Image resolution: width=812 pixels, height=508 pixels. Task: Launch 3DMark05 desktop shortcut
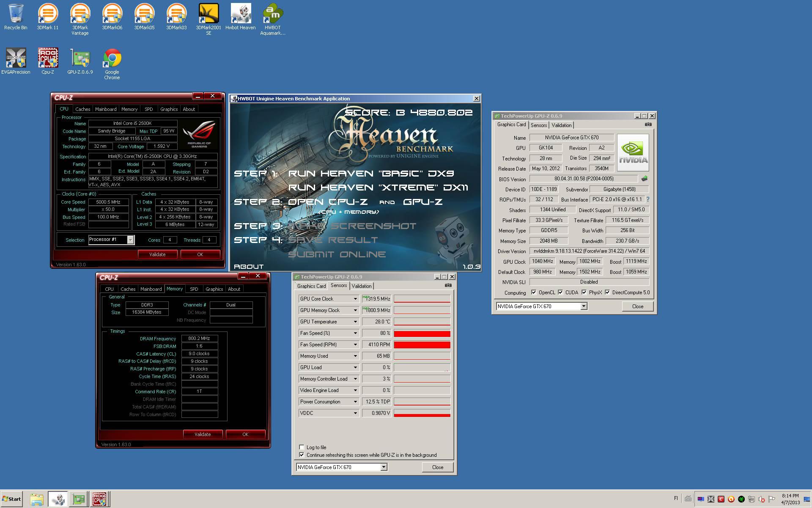point(144,17)
